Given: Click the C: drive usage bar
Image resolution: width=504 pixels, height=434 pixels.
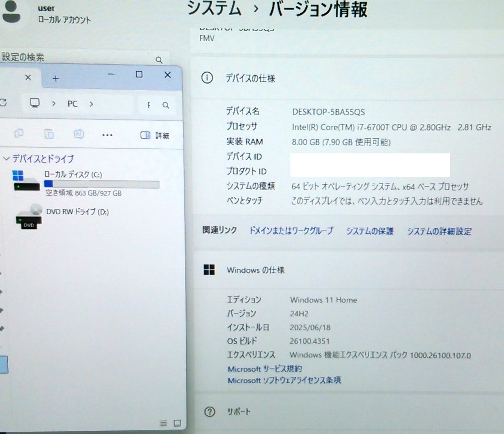Looking at the screenshot, I should tap(102, 184).
